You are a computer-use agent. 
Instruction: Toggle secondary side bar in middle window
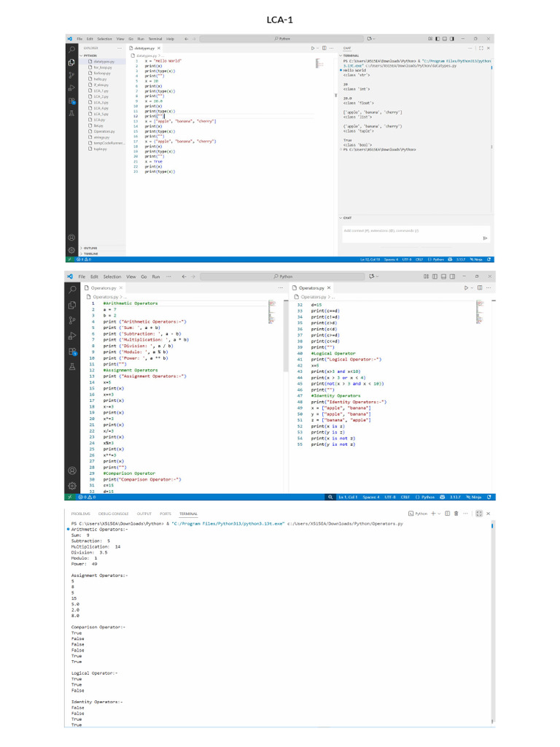[x=452, y=276]
